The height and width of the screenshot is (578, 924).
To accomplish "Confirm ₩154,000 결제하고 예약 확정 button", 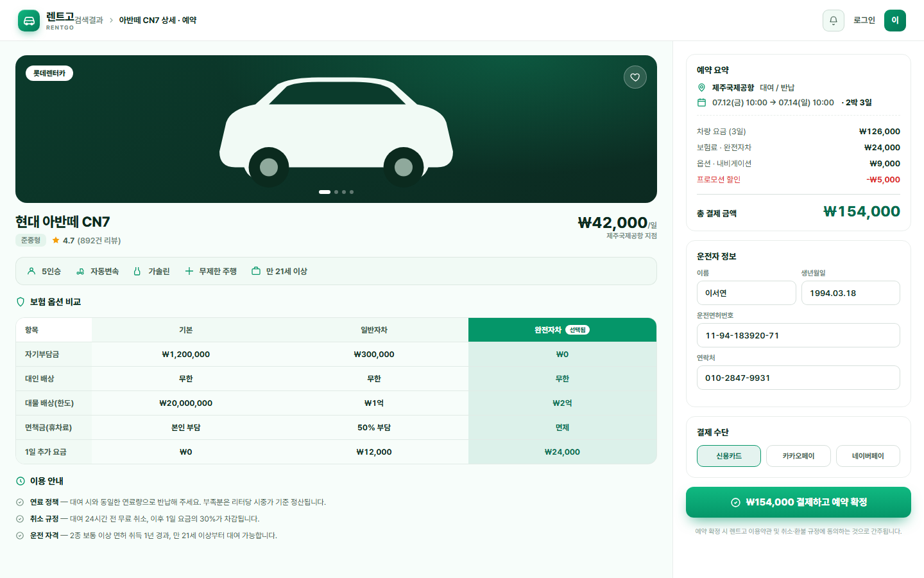I will click(x=798, y=502).
